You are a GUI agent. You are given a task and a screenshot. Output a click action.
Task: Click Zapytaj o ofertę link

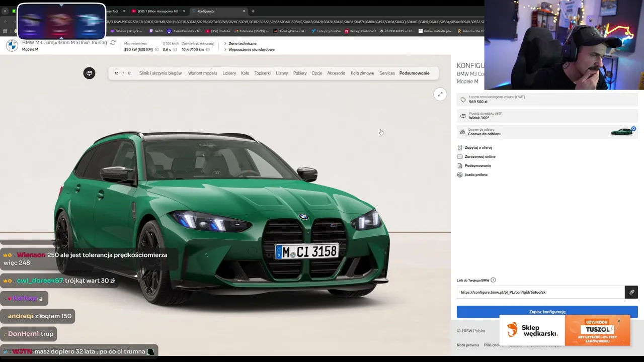coord(478,148)
